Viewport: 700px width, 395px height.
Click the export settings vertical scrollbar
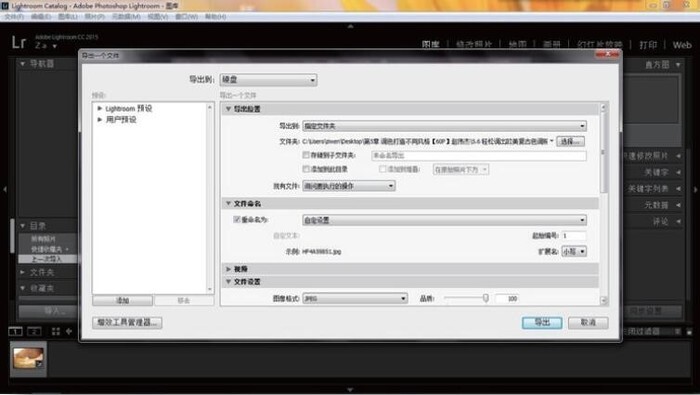click(x=603, y=152)
